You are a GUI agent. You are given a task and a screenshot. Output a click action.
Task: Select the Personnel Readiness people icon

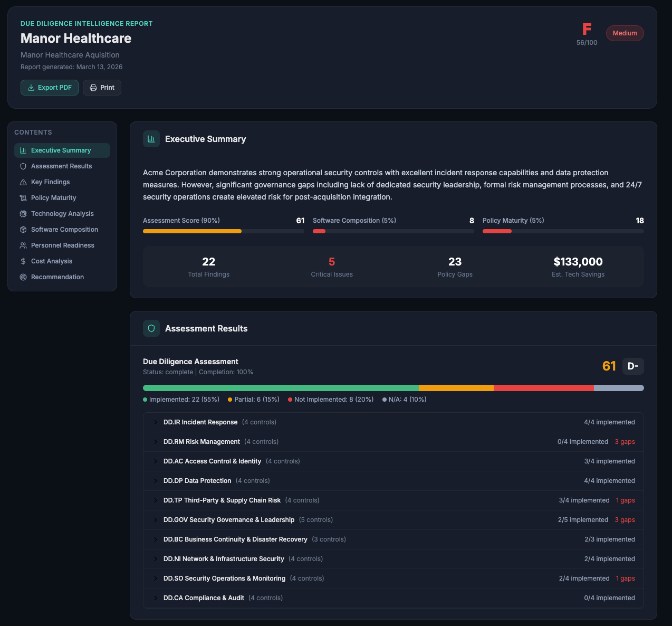[x=23, y=245]
